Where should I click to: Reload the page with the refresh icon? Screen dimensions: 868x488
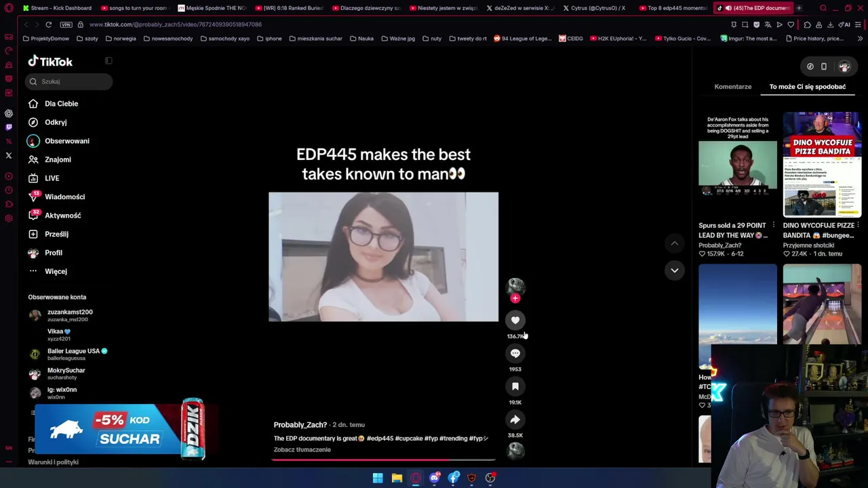tap(49, 24)
